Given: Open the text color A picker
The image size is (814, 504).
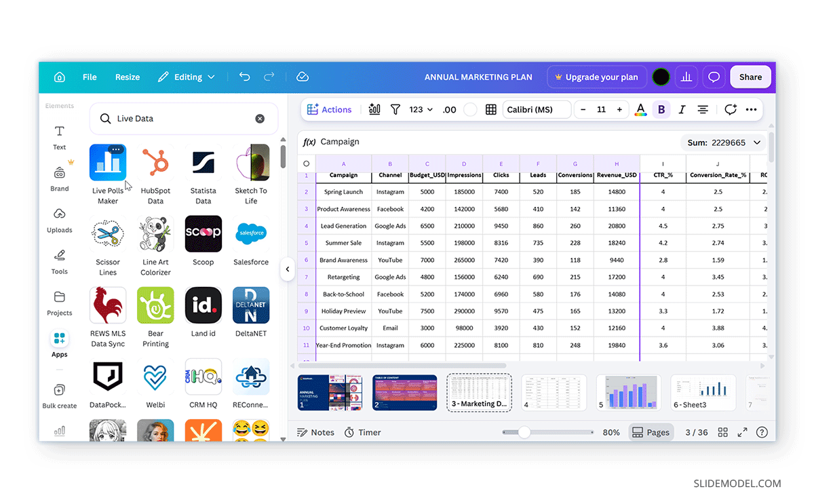Looking at the screenshot, I should coord(640,109).
